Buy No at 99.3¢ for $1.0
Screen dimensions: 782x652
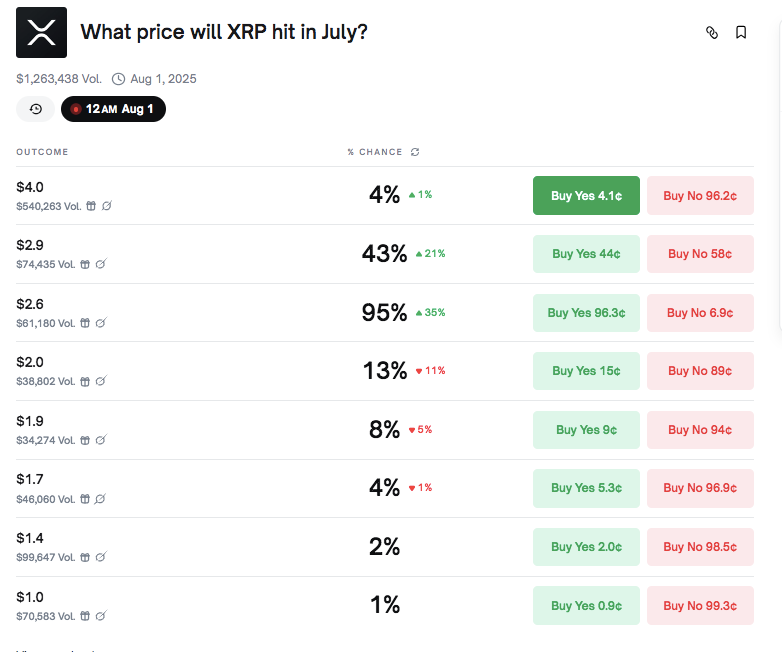[x=700, y=606]
